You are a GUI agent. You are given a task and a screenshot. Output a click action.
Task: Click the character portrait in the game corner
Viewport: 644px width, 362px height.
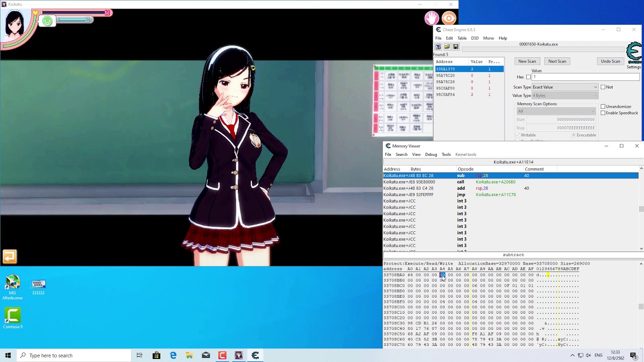point(15,24)
